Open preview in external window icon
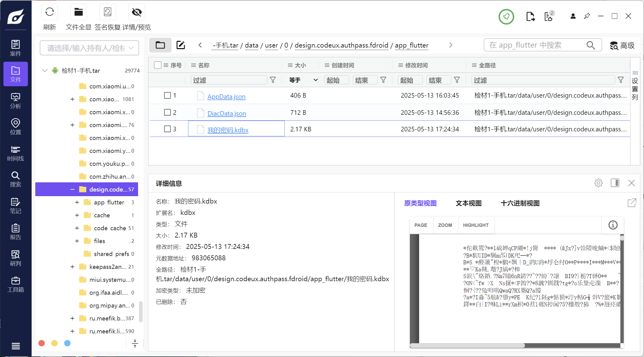The height and width of the screenshot is (357, 644). coord(632,203)
